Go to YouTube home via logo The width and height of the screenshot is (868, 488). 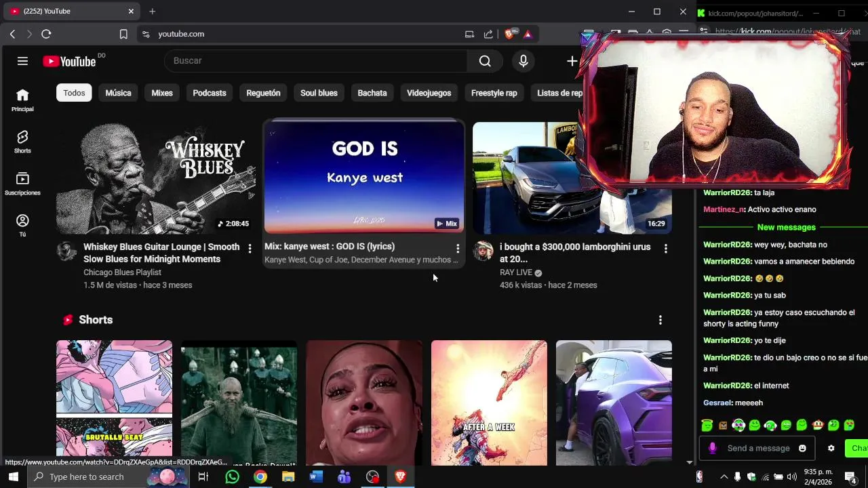pyautogui.click(x=69, y=62)
